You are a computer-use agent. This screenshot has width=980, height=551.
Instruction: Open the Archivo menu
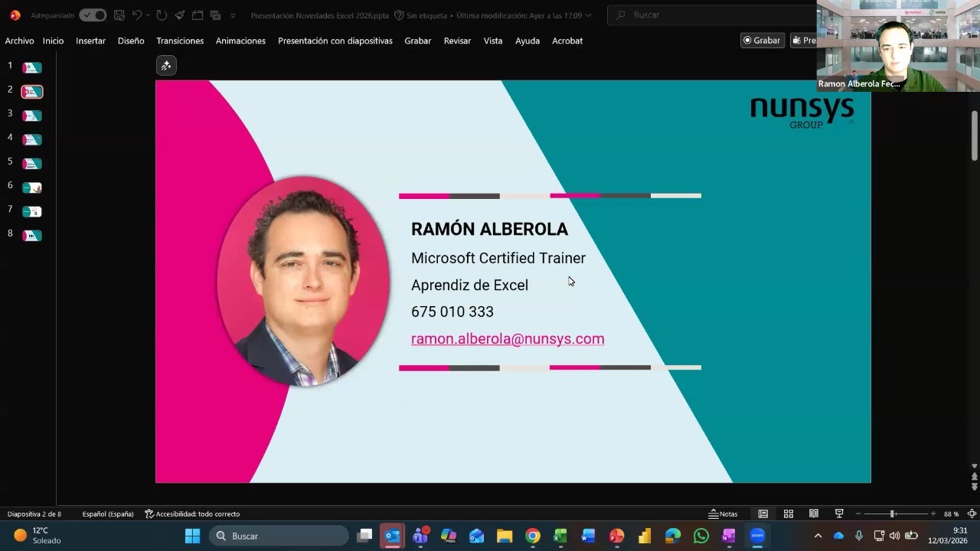(x=19, y=41)
